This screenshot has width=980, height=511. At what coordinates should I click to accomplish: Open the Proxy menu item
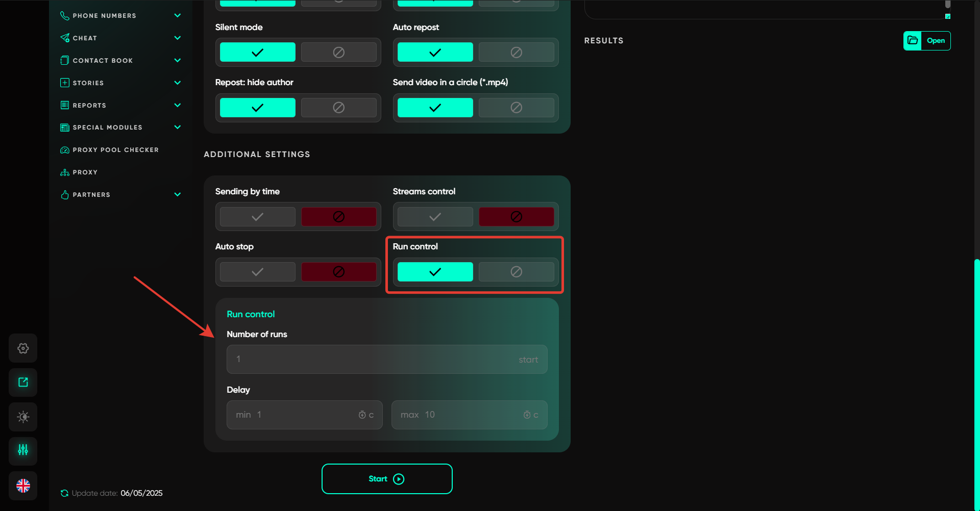[85, 172]
